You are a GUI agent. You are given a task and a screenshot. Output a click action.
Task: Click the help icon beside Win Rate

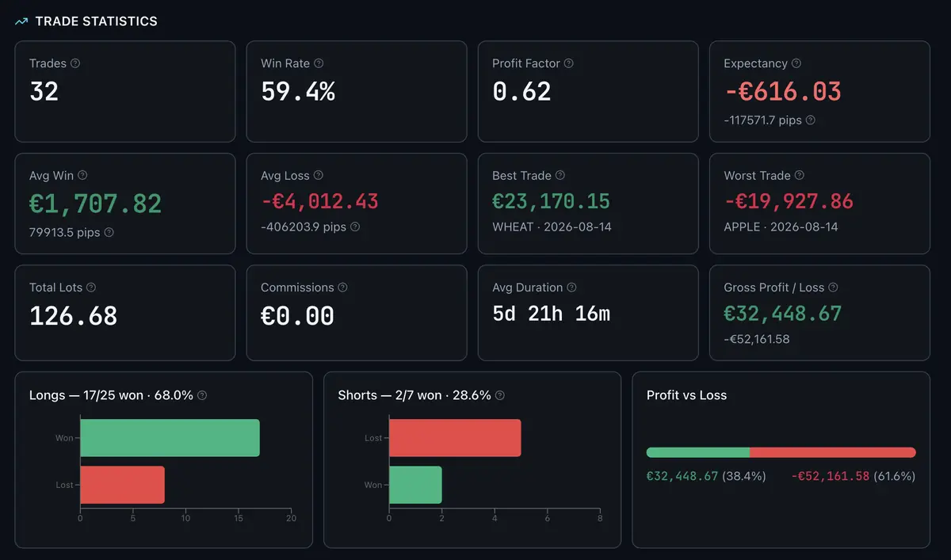click(318, 63)
